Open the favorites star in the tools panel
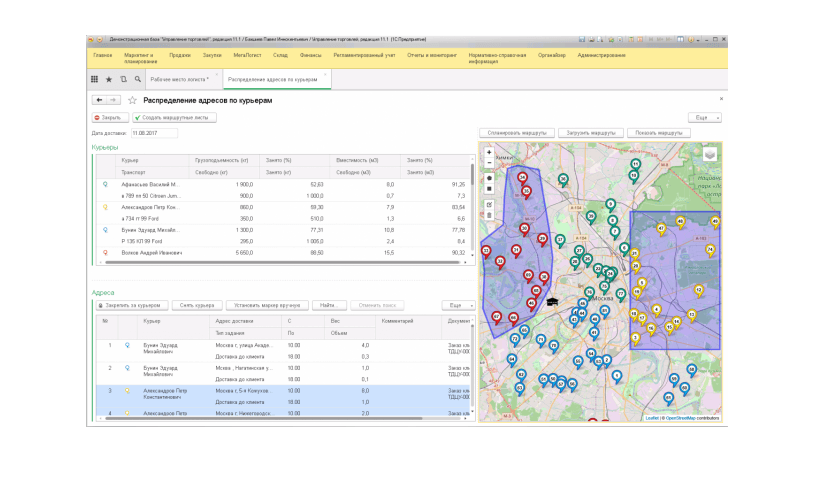Viewport: 814px width, 496px height. tap(109, 79)
